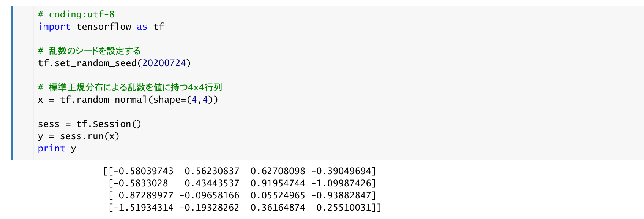Click the print keyword
This screenshot has height=219, width=644.
(x=51, y=148)
